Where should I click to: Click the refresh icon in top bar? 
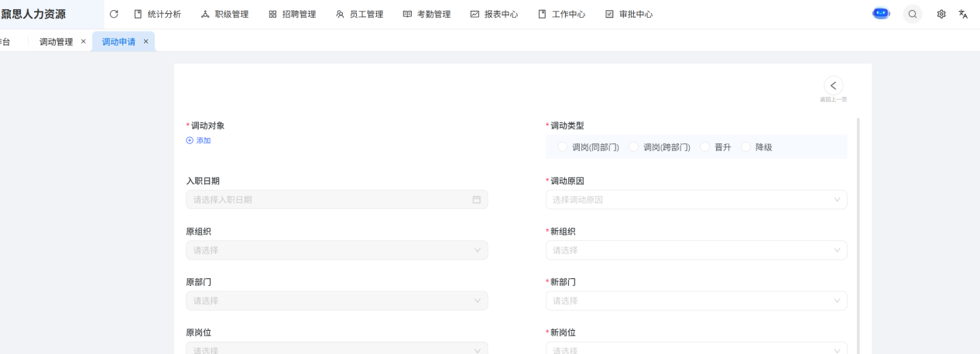(x=115, y=14)
